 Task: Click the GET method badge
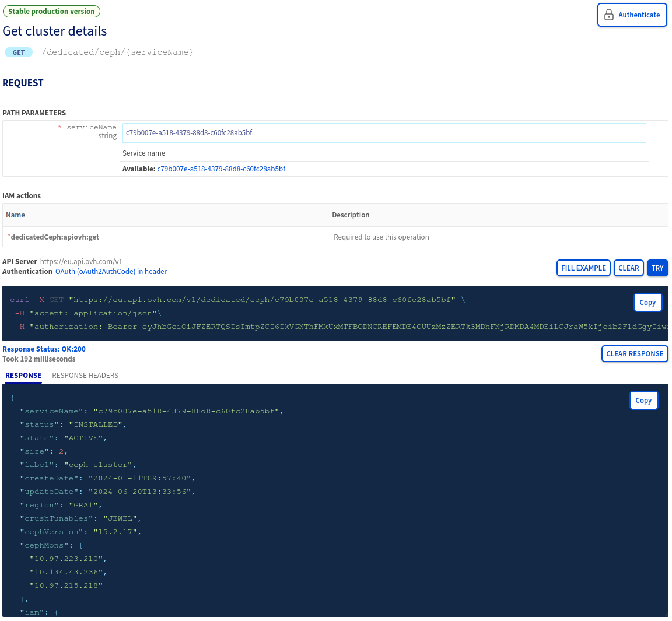click(x=18, y=52)
